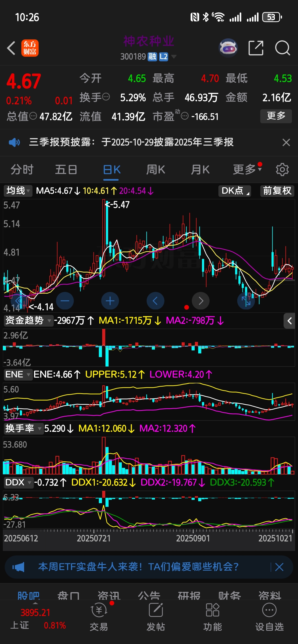Open the 换手率 indicator dropdown

(x=24, y=429)
